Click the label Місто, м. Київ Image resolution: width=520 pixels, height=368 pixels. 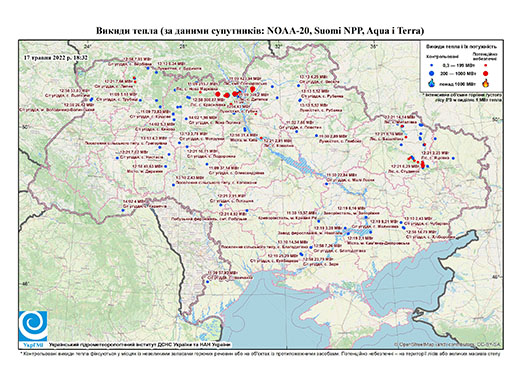(x=243, y=141)
